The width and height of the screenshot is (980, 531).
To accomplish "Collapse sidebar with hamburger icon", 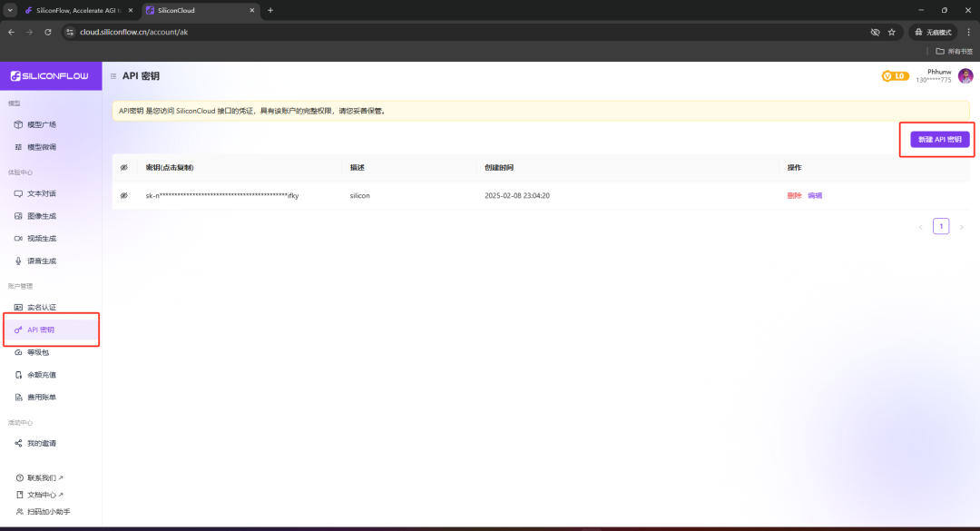I will pyautogui.click(x=113, y=76).
